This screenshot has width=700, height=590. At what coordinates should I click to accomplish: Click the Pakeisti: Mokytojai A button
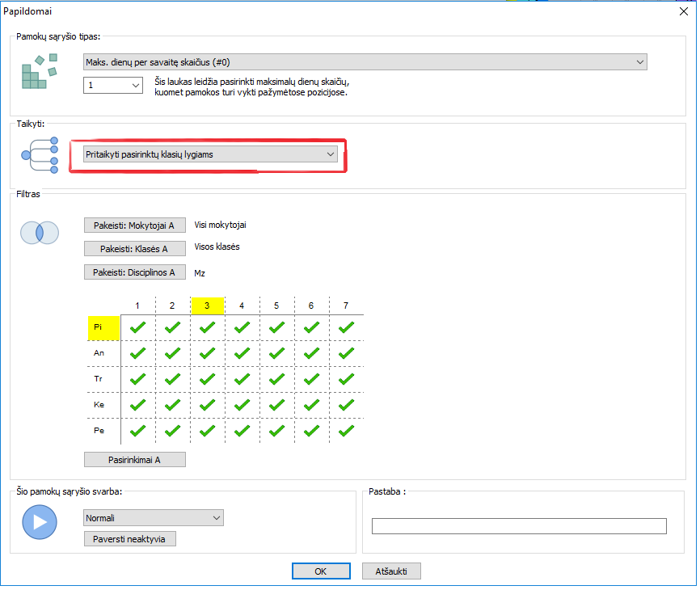(134, 225)
